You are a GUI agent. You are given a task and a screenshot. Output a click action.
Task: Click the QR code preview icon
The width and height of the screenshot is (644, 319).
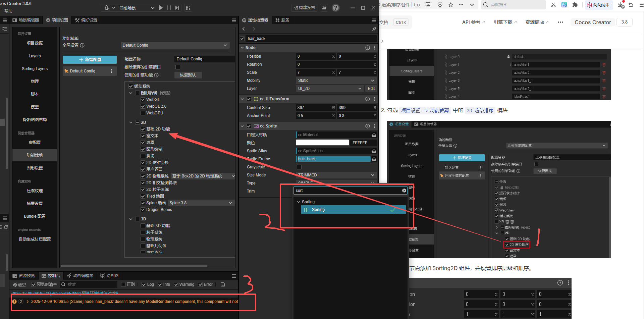[x=188, y=8]
